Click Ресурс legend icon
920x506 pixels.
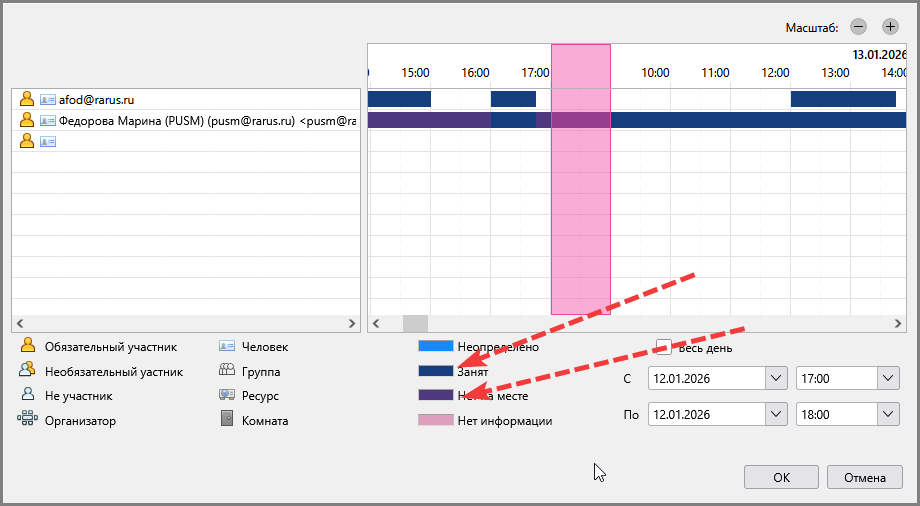click(226, 395)
